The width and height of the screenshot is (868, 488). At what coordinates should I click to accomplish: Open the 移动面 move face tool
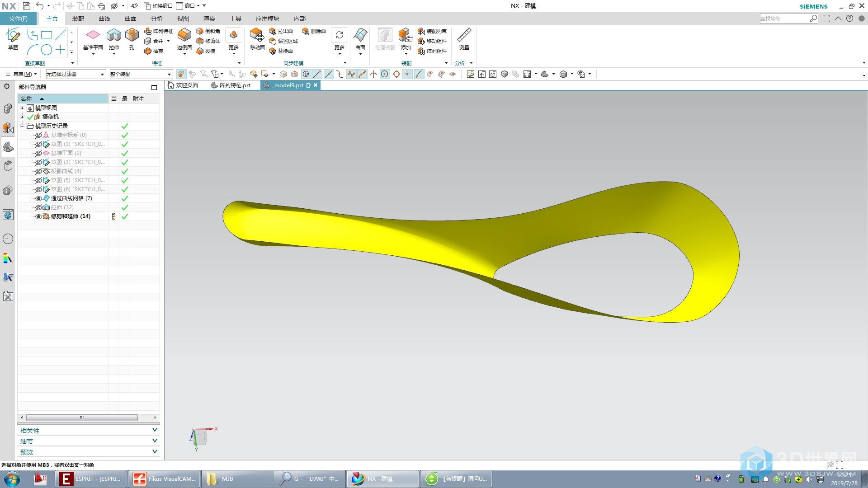[257, 39]
